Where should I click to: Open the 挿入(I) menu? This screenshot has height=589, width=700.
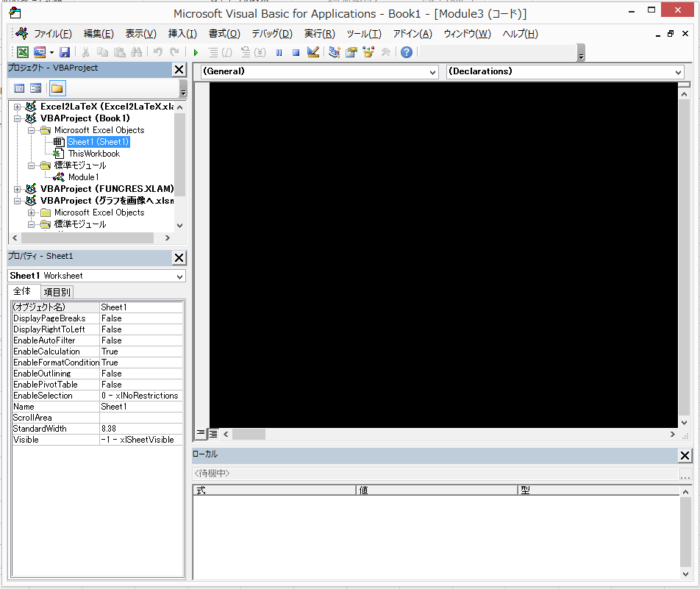182,34
